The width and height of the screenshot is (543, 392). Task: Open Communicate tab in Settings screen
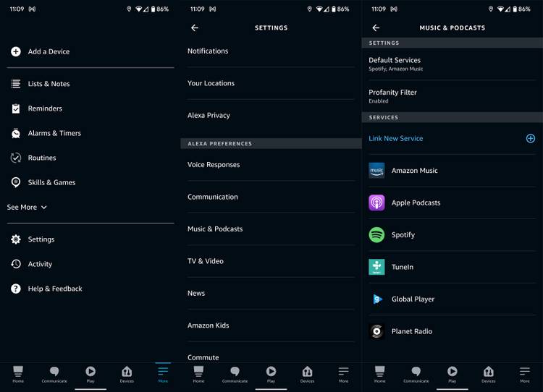coord(235,375)
